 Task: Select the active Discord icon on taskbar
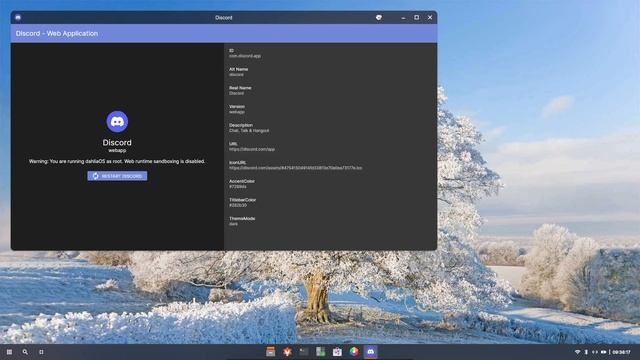(x=371, y=352)
